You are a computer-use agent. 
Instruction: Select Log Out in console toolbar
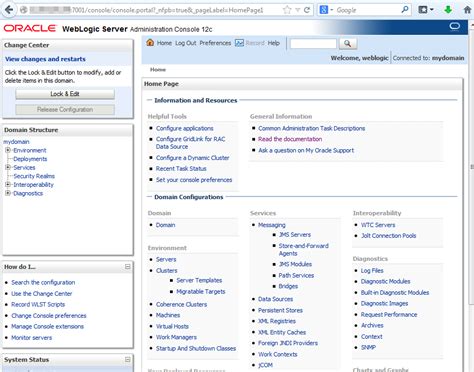click(186, 43)
